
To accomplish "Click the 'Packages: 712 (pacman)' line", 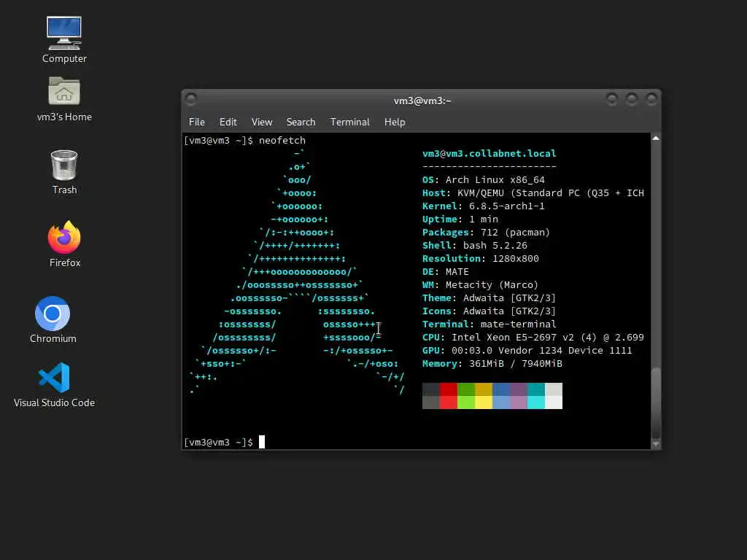I will point(487,233).
